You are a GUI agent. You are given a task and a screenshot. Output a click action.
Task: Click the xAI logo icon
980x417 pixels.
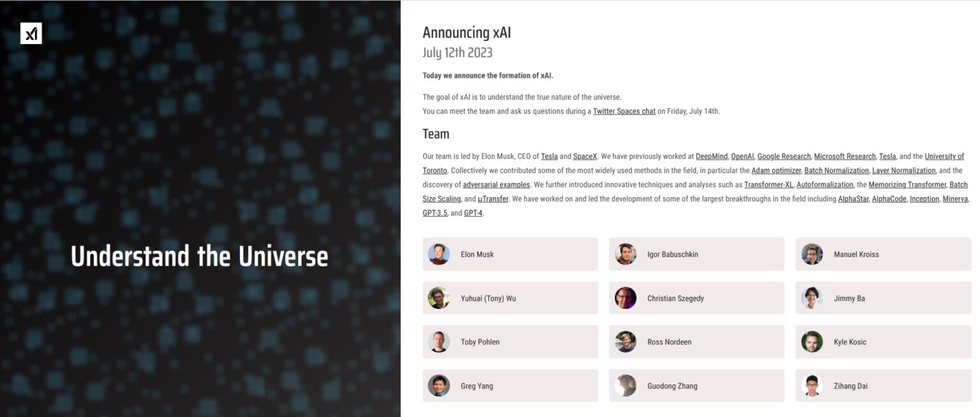(x=31, y=34)
